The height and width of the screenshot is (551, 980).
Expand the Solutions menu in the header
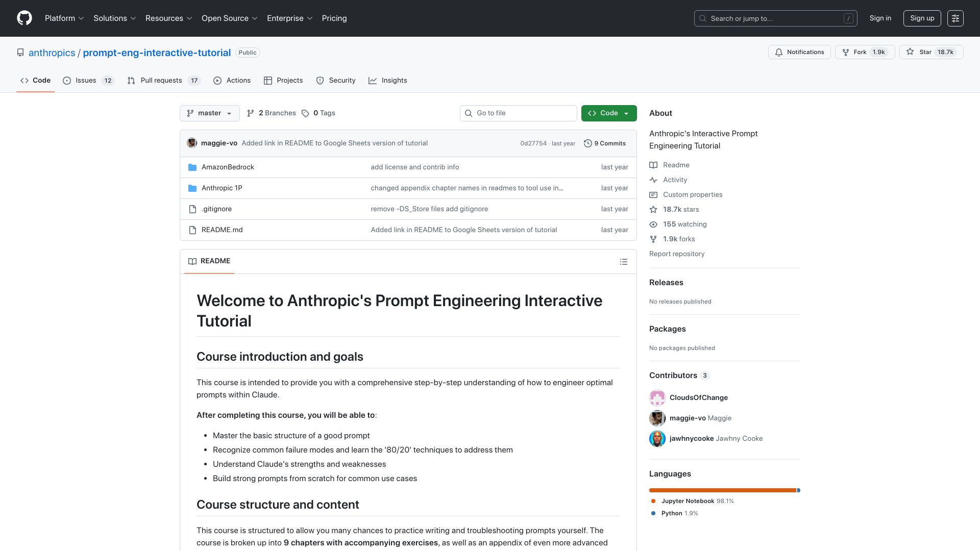(x=115, y=18)
